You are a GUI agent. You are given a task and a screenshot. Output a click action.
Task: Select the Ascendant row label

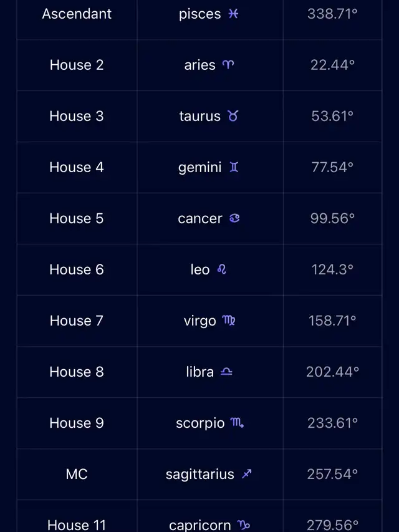click(x=77, y=14)
